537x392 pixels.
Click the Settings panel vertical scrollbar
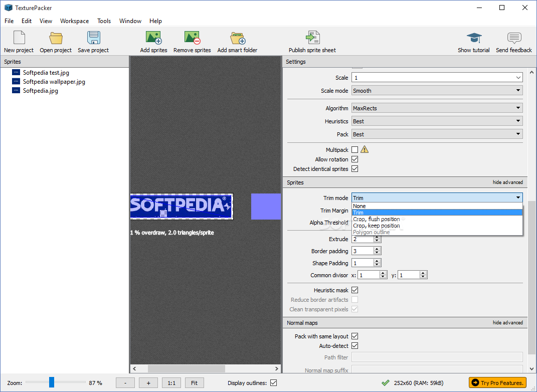click(x=531, y=277)
